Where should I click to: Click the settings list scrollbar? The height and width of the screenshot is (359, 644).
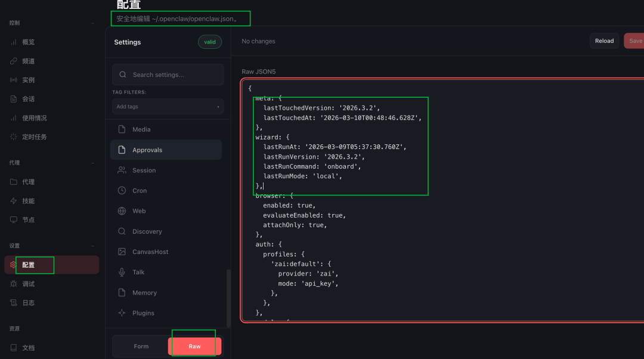click(228, 298)
